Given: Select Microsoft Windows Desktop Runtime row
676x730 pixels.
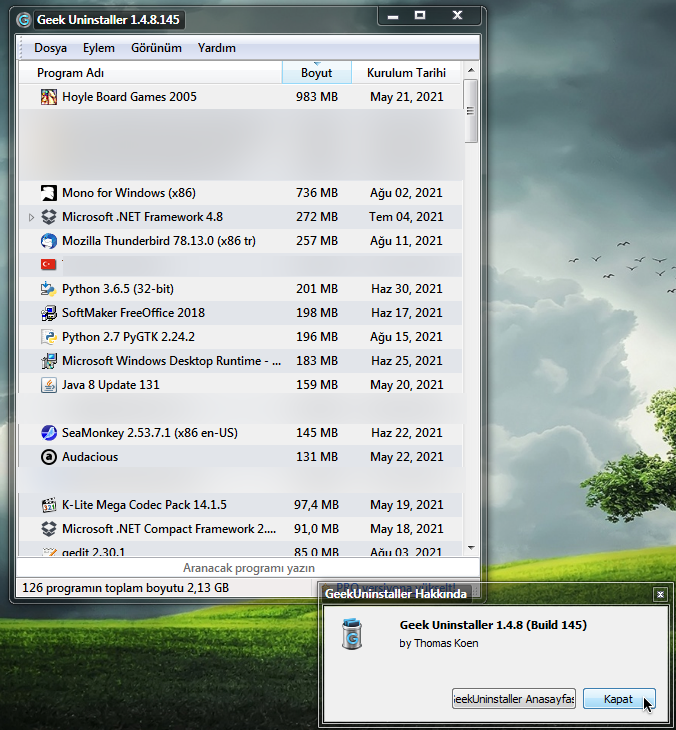Looking at the screenshot, I should [x=240, y=361].
